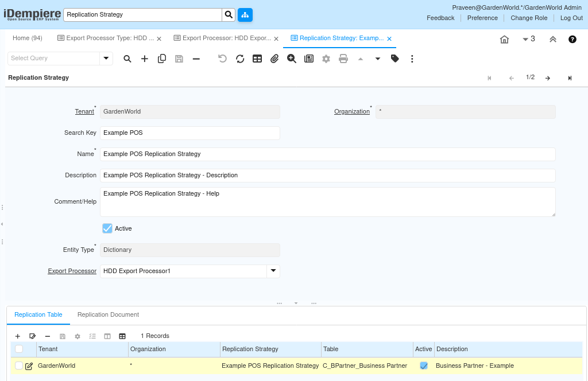588x381 pixels.
Task: Add a new Replication Table row
Action: [x=18, y=336]
